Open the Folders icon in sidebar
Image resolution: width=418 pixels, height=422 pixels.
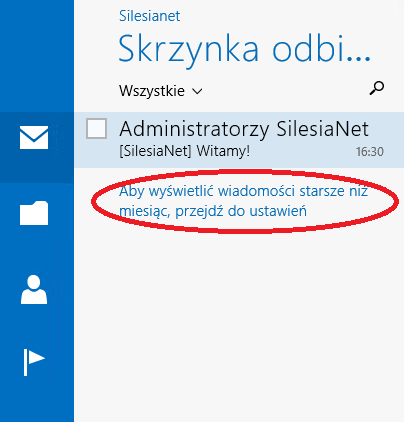tap(34, 213)
